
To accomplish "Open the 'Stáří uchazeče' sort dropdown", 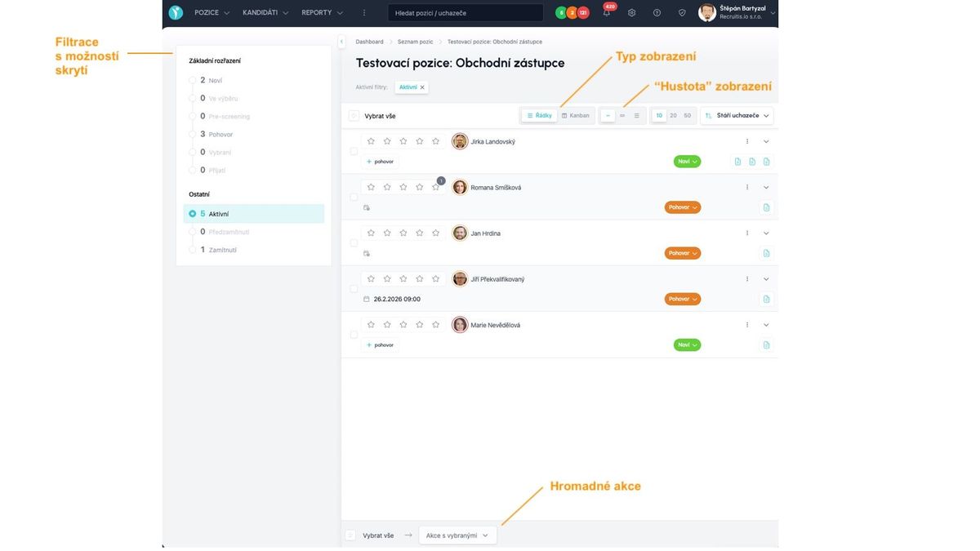I will 737,116.
